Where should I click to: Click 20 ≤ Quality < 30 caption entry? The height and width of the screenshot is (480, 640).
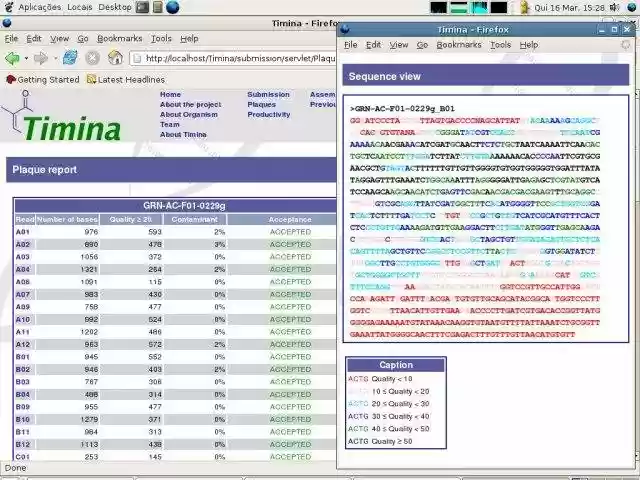point(388,404)
